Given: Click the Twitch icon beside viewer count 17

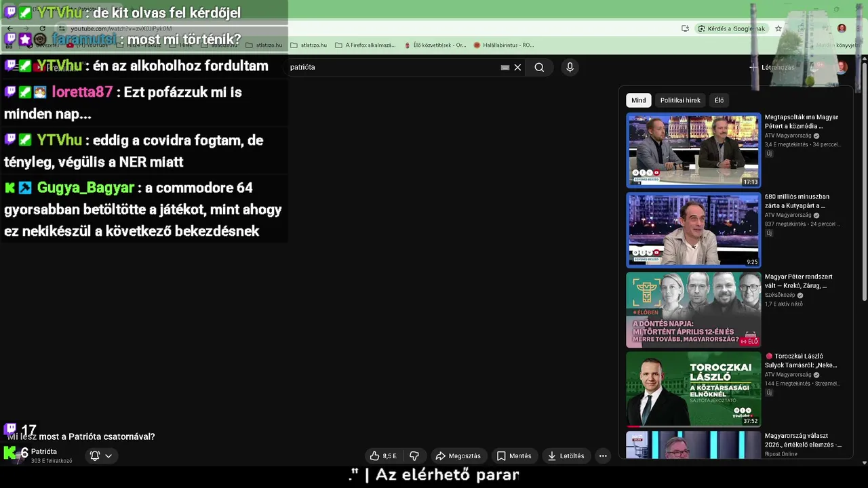Looking at the screenshot, I should coord(10,429).
